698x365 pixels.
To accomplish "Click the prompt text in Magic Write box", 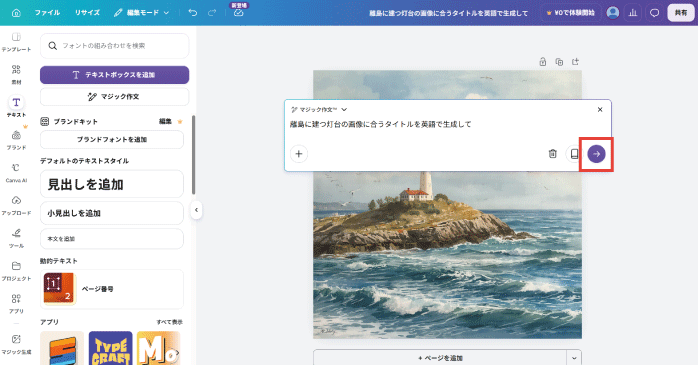I will 381,124.
